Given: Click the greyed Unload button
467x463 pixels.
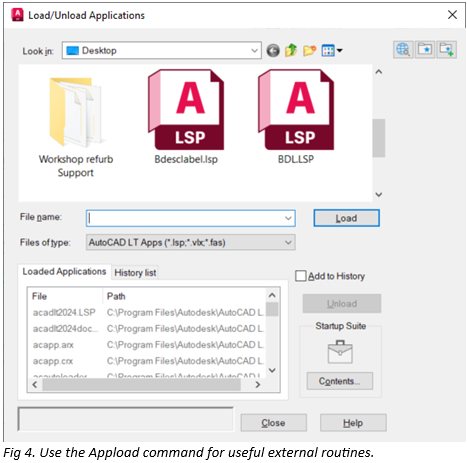Looking at the screenshot, I should (x=342, y=304).
